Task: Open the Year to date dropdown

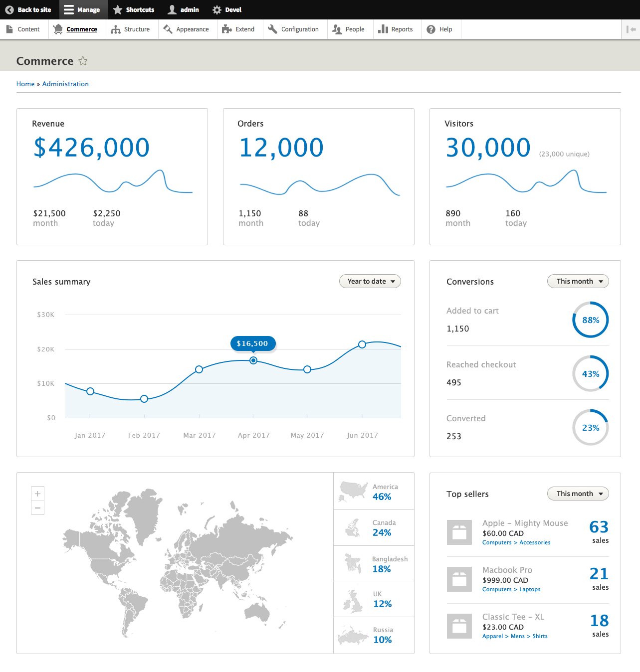Action: coord(370,281)
